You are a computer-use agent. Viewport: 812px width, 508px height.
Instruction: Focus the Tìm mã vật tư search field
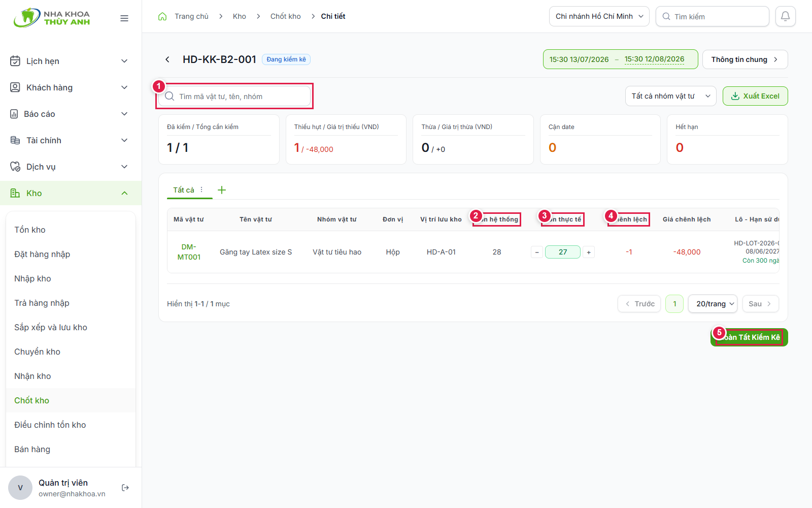click(234, 97)
